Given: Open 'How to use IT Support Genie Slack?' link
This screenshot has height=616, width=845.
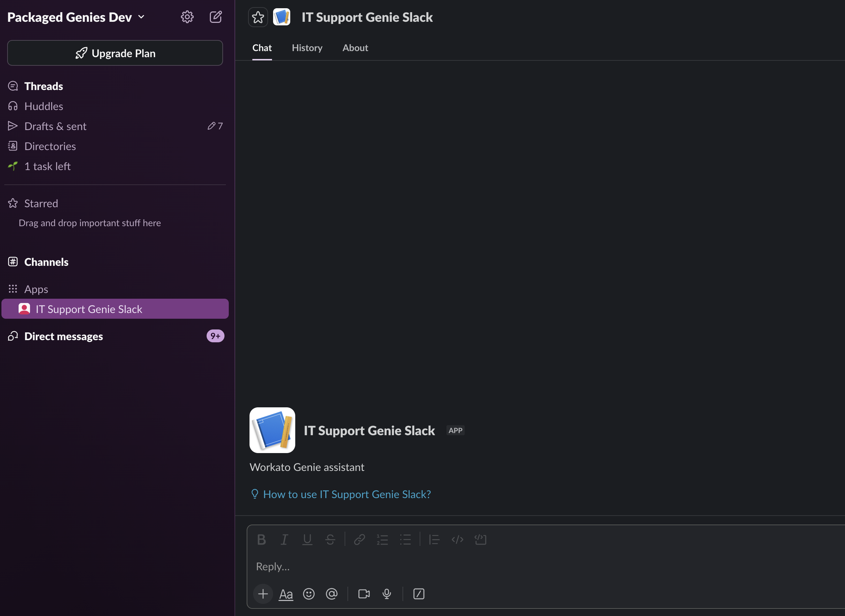Looking at the screenshot, I should [347, 494].
